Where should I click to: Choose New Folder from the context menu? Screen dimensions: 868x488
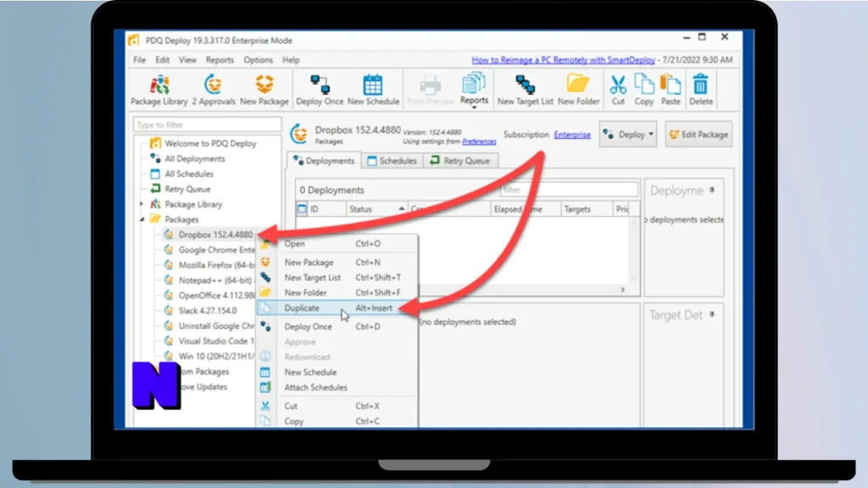337,292
